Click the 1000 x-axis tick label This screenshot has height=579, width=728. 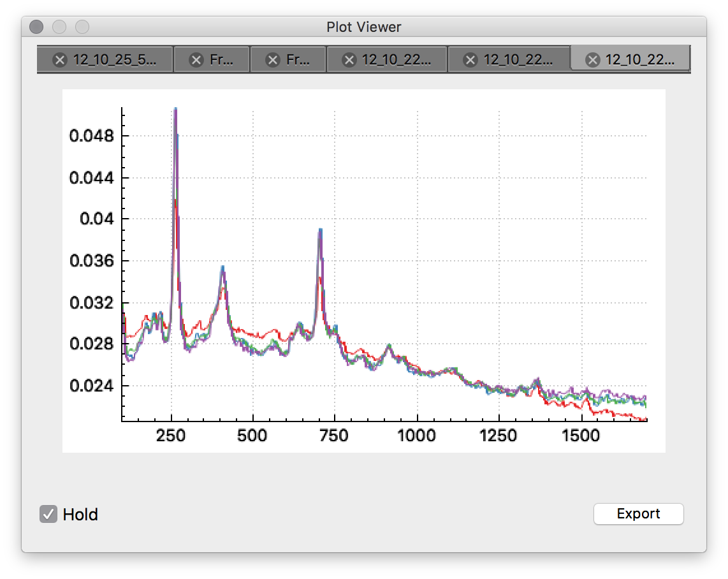tap(417, 436)
